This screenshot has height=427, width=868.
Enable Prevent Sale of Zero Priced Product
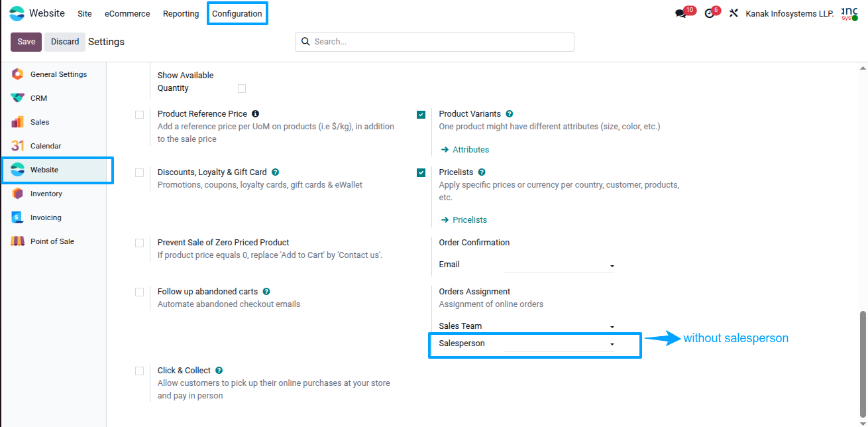(139, 243)
